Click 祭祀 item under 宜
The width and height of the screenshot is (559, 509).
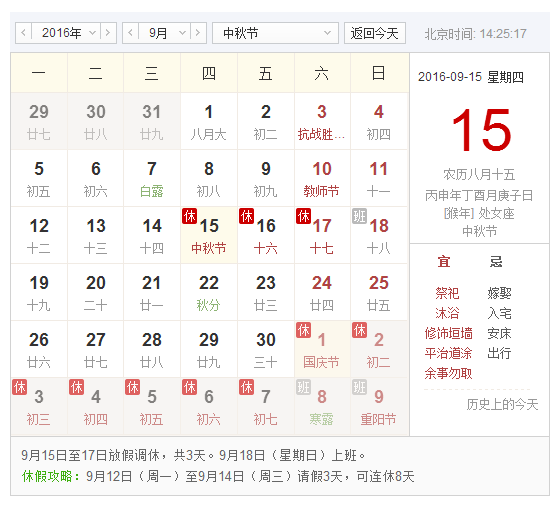(x=447, y=293)
